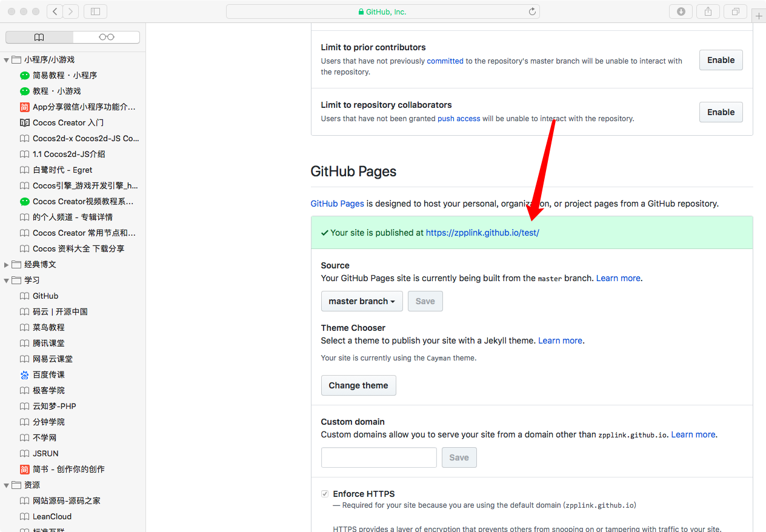The image size is (766, 532).
Task: Open the master branch source dropdown
Action: pos(362,301)
